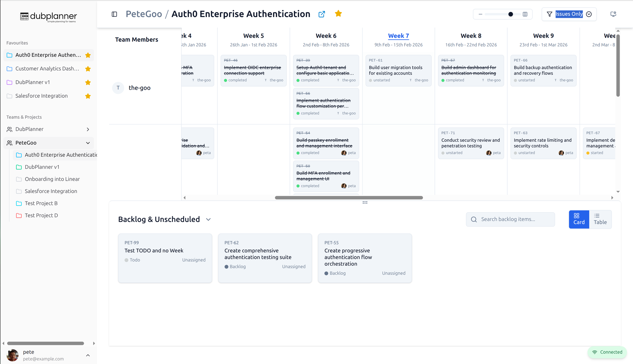Toggle off the Issues Only filter

(569, 14)
